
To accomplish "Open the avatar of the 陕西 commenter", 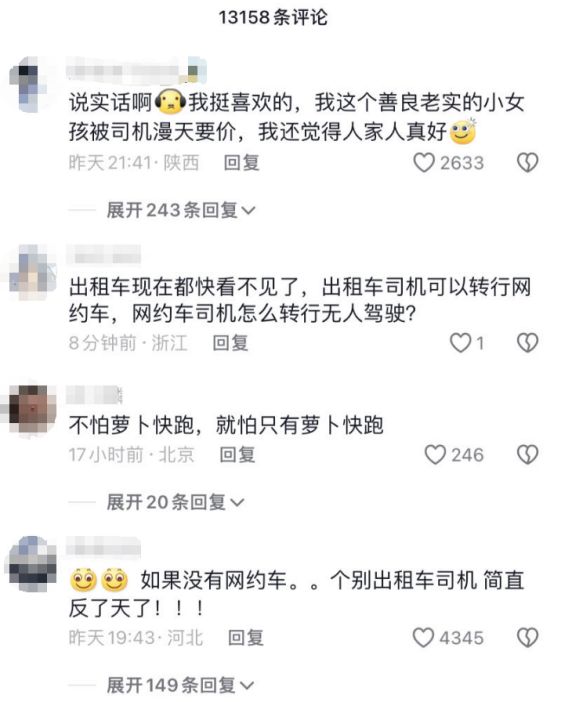I will tap(30, 86).
